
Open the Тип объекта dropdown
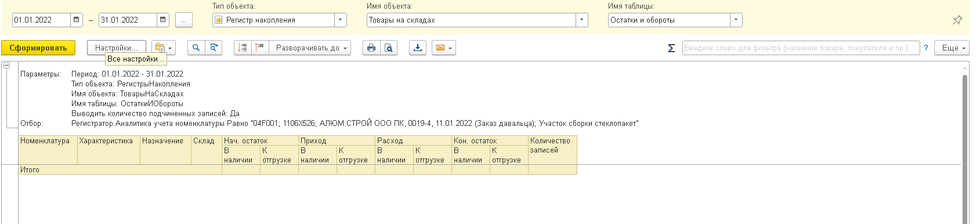click(341, 20)
